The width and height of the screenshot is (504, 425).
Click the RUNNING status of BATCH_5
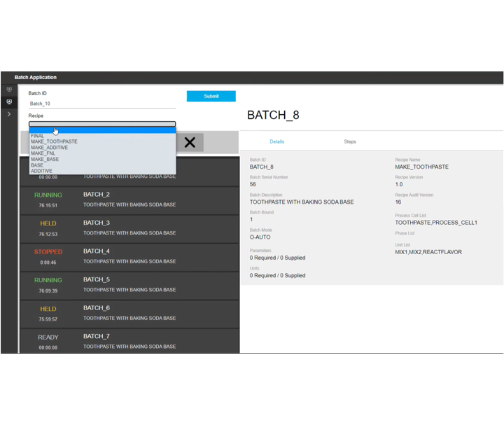click(x=48, y=280)
